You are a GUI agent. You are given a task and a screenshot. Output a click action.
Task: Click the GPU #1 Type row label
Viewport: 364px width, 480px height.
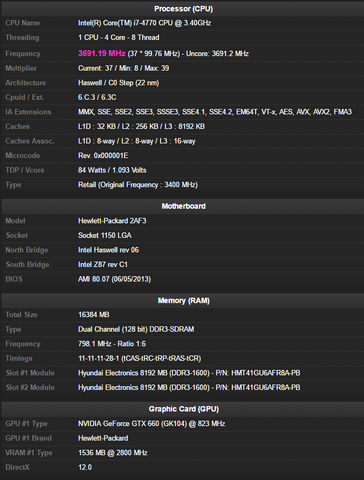coord(26,424)
